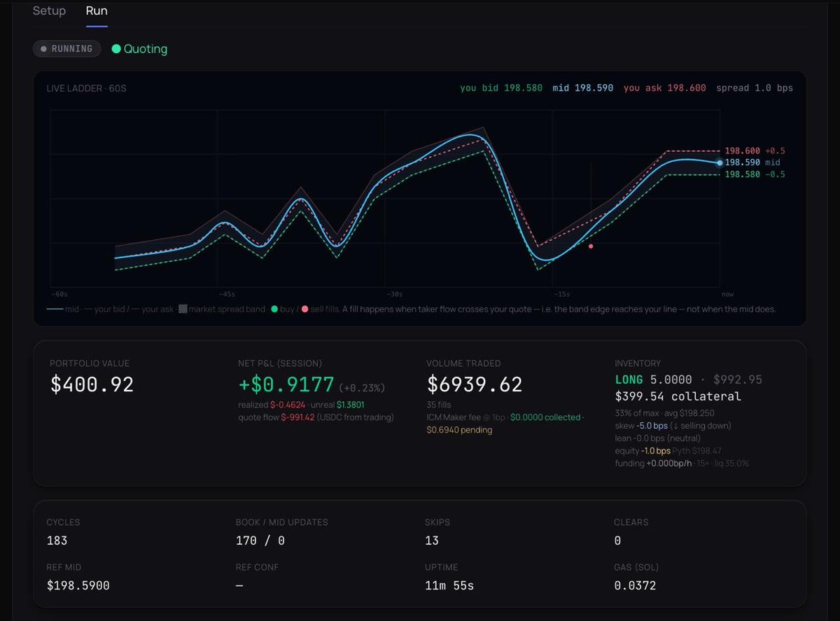Click the '33% of max · avg $198.250' line
This screenshot has width=840, height=621.
pyautogui.click(x=665, y=413)
